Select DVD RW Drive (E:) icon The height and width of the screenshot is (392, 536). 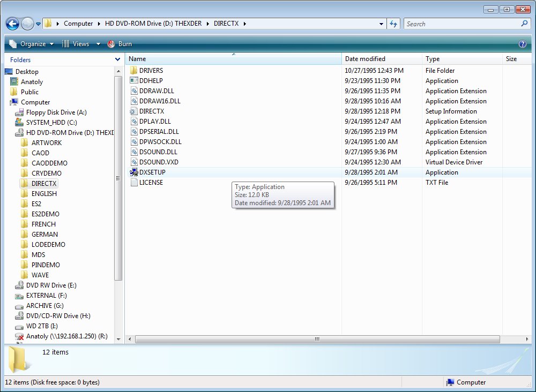19,285
